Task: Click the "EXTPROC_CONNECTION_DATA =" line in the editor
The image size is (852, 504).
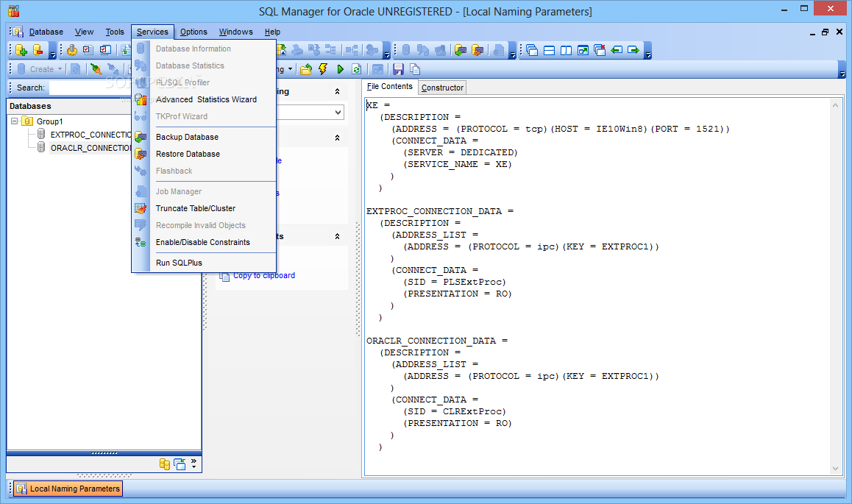Action: point(439,211)
